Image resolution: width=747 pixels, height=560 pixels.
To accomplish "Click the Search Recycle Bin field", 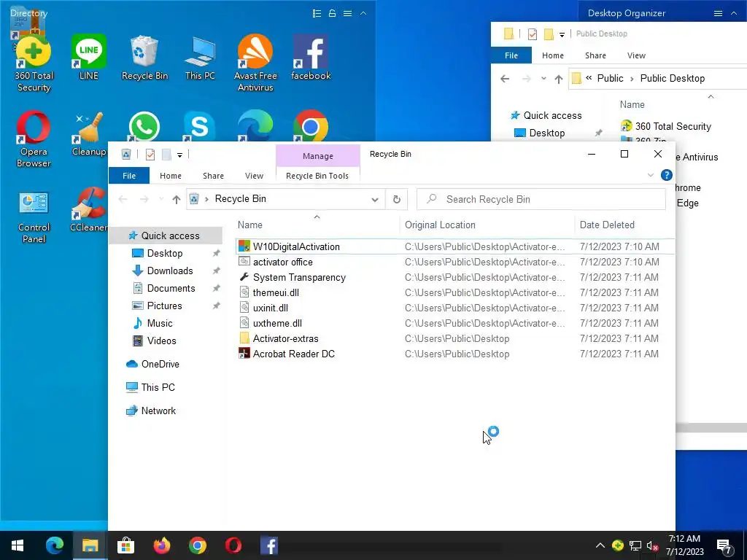I will (541, 200).
